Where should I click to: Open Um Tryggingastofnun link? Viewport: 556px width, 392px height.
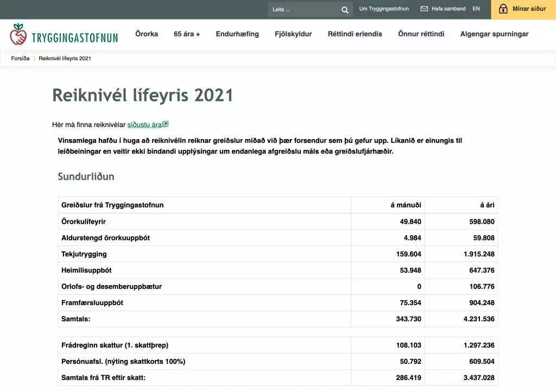384,9
